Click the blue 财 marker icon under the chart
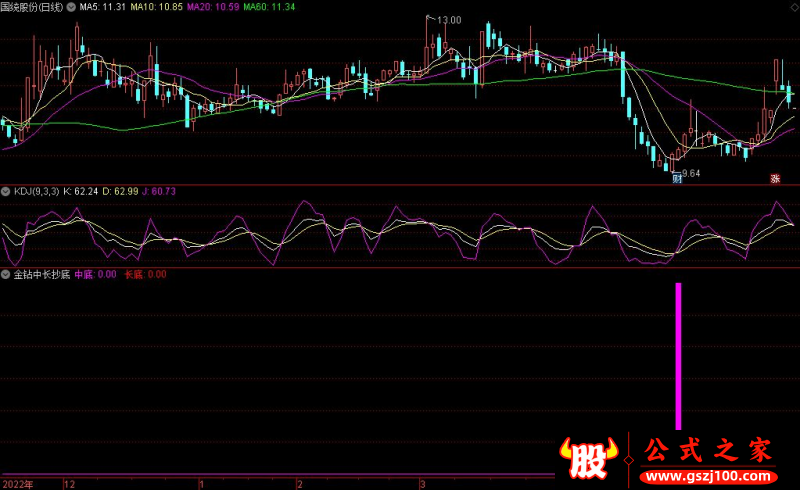The height and width of the screenshot is (490, 800). [x=677, y=180]
